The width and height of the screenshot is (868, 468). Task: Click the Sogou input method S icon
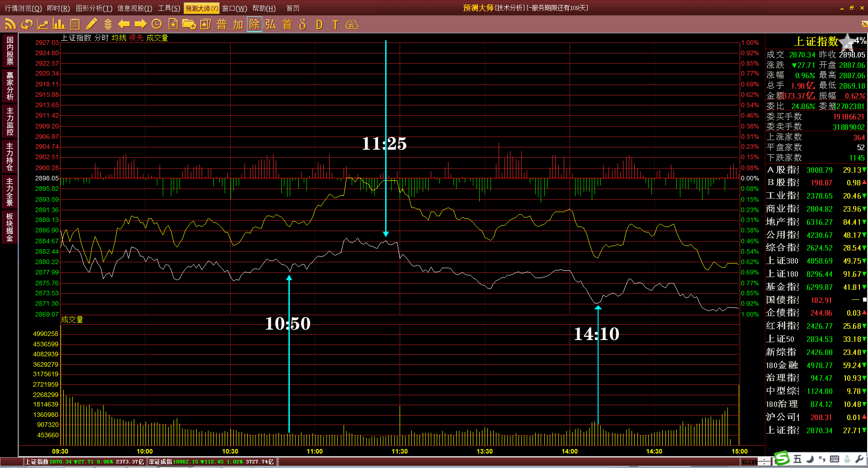[782, 459]
